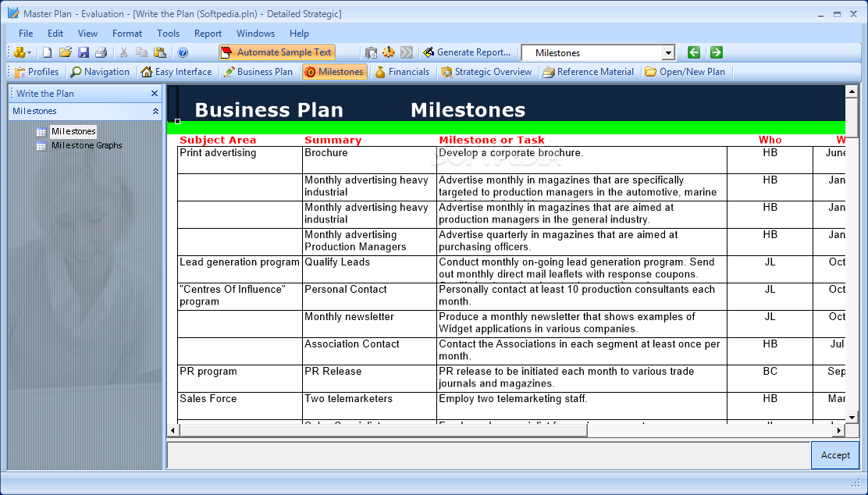Select the Print advertising cell
Image resolution: width=868 pixels, height=495 pixels.
[240, 160]
